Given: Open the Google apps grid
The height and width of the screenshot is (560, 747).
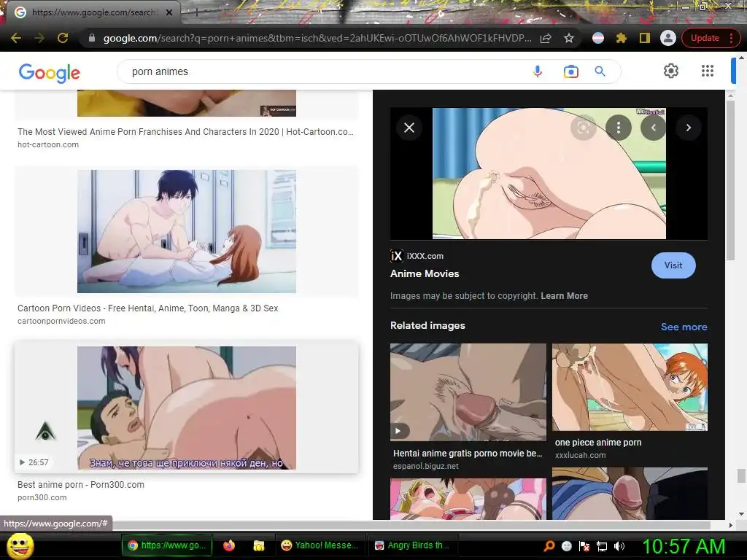Looking at the screenshot, I should coord(708,71).
